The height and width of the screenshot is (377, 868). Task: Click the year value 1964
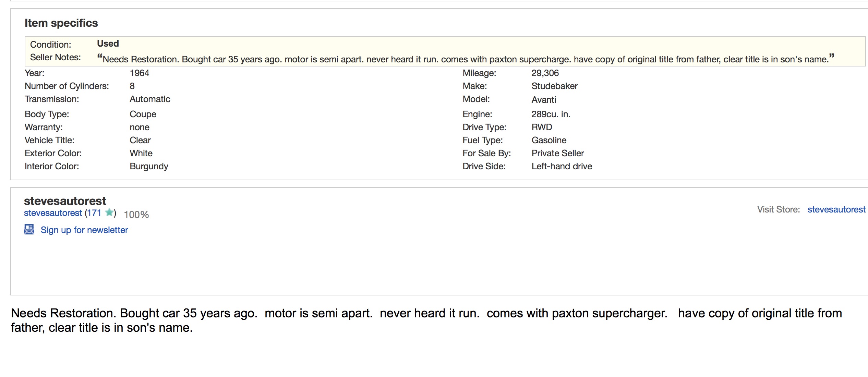pyautogui.click(x=139, y=73)
